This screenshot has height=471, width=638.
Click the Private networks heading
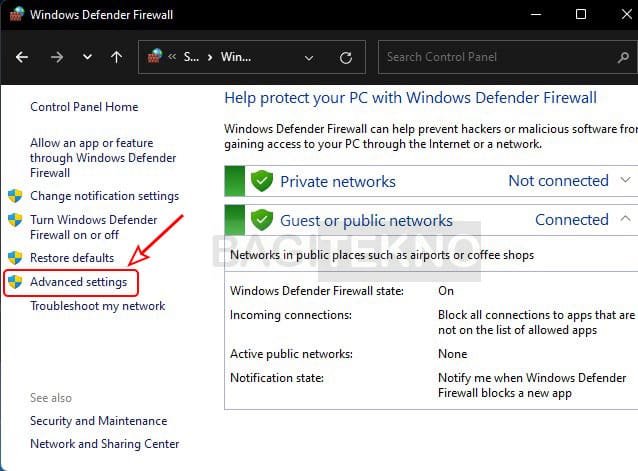[x=338, y=181]
